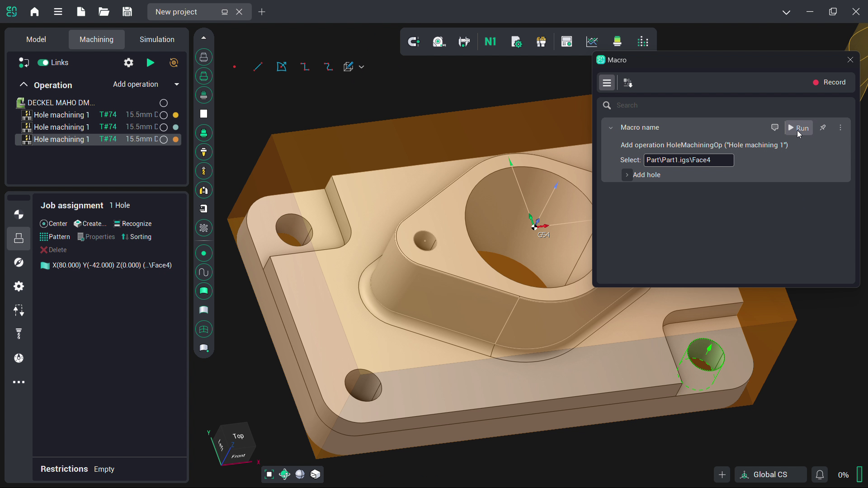
Task: Click the Macro search field
Action: coord(726,105)
